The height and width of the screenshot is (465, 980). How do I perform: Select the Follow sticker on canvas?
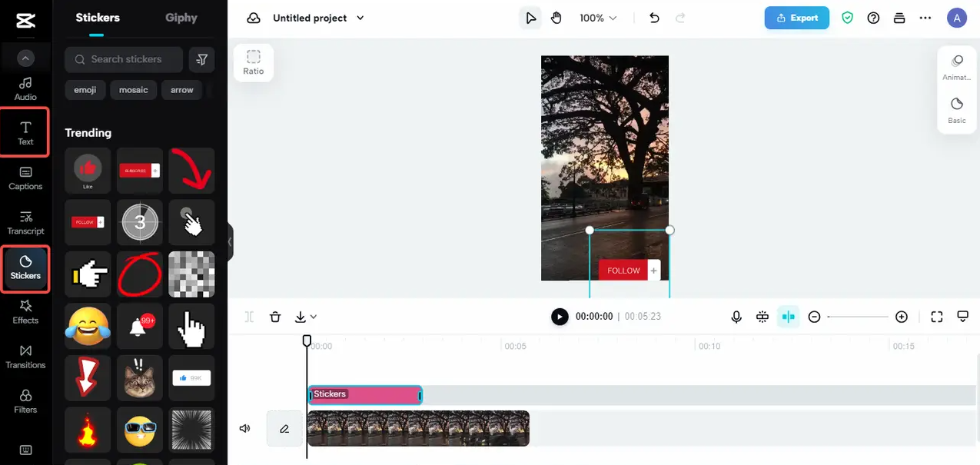tap(629, 271)
